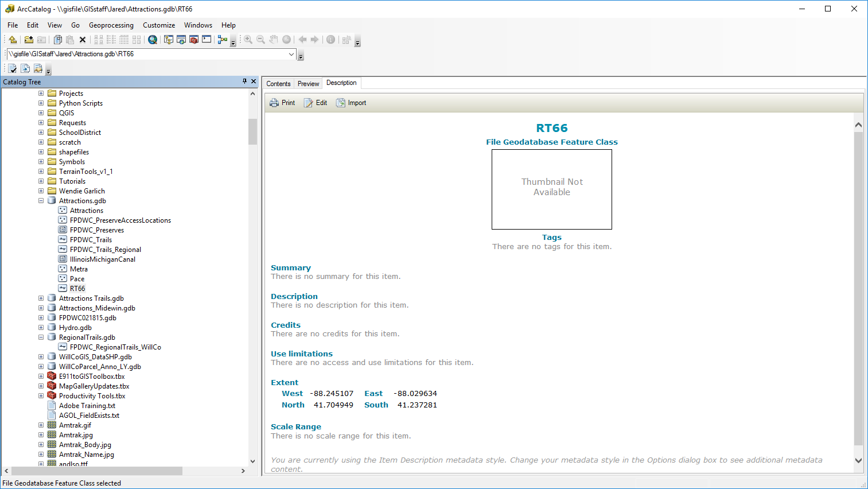Import metadata with the Import button
Screen dimensions: 868x489
pyautogui.click(x=351, y=103)
